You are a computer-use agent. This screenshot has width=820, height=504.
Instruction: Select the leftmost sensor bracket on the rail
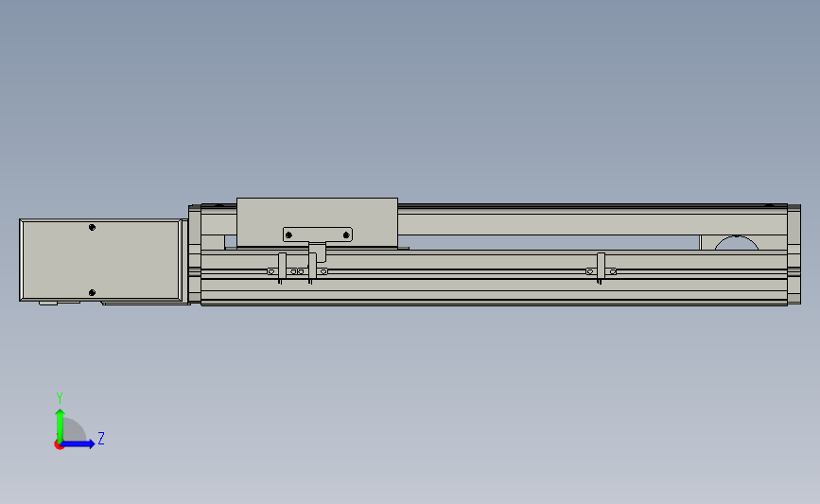tap(282, 269)
